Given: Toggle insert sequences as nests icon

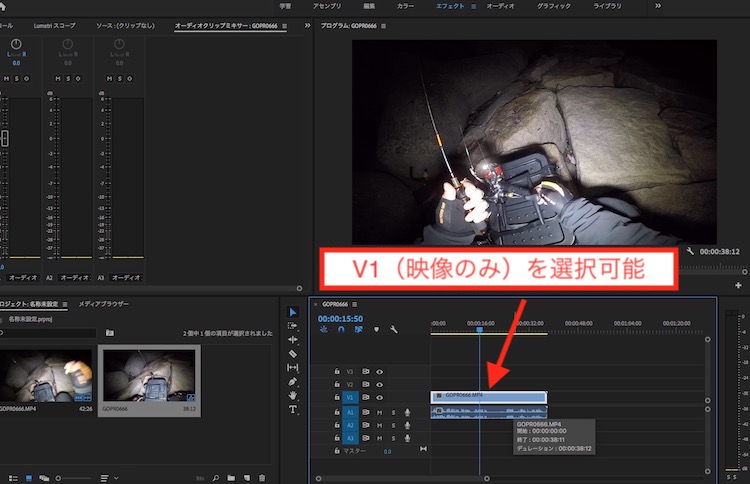Looking at the screenshot, I should coord(324,330).
